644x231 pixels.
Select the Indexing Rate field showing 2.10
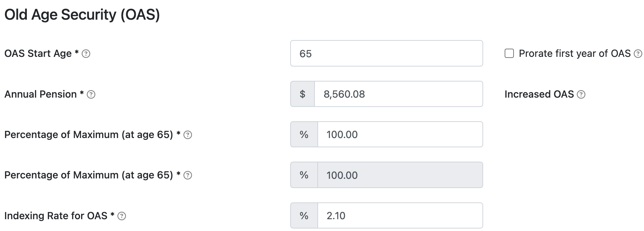[400, 216]
